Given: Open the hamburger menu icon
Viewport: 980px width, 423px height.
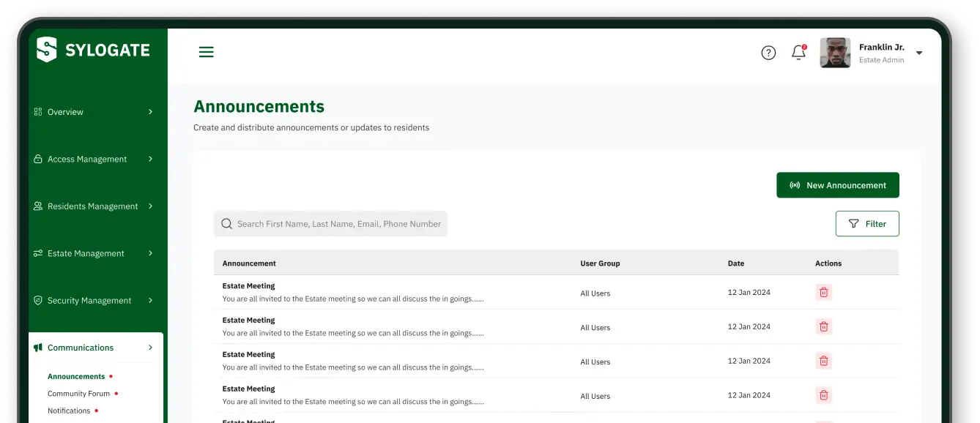Looking at the screenshot, I should click(207, 52).
